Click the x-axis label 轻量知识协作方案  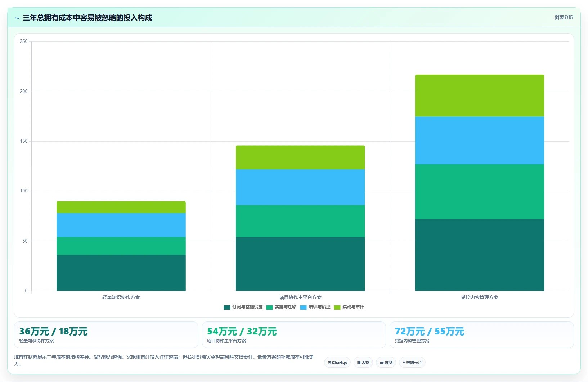click(x=121, y=298)
